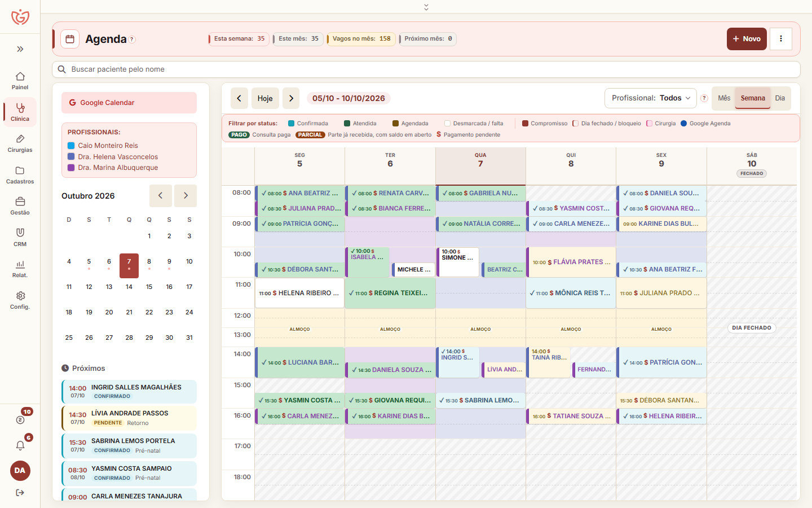Select Dra. Marina Albuquerque color swatch
Image resolution: width=812 pixels, height=508 pixels.
[71, 168]
